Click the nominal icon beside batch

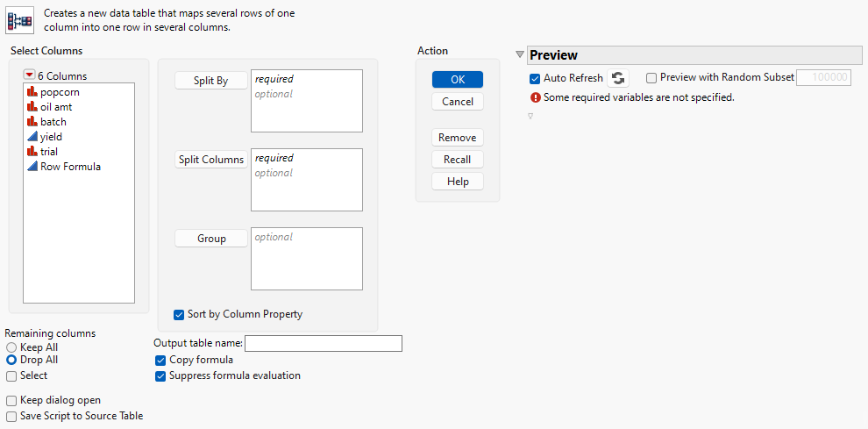pos(32,122)
